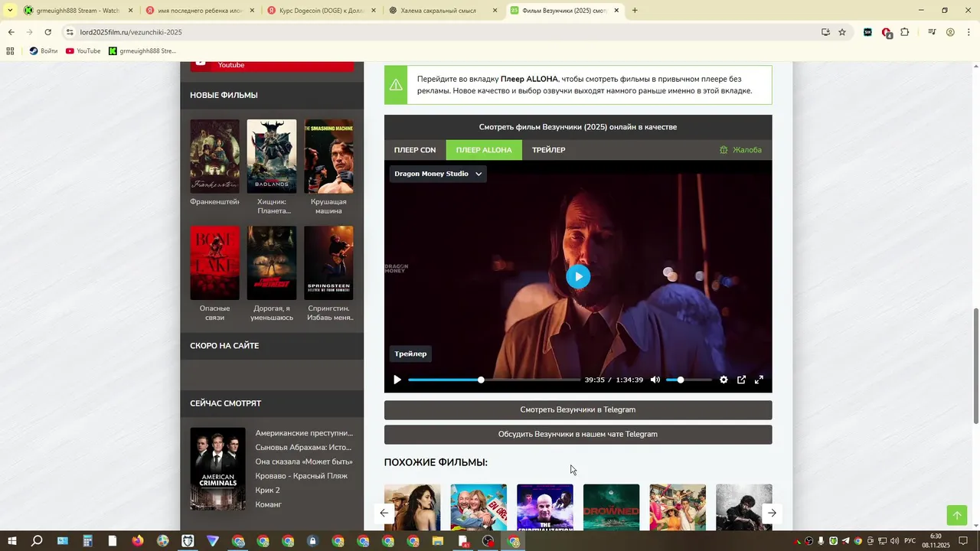Open picture-in-picture pop-out icon in player
Image resolution: width=980 pixels, height=551 pixels.
(x=741, y=380)
